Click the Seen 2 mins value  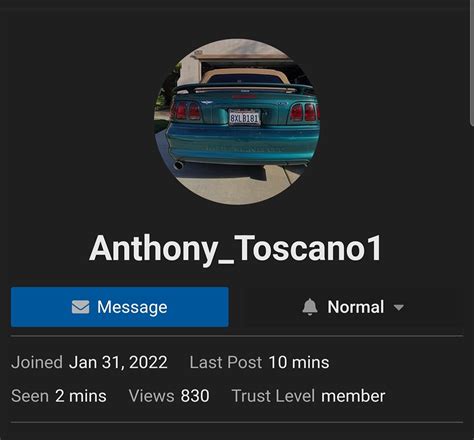[81, 396]
